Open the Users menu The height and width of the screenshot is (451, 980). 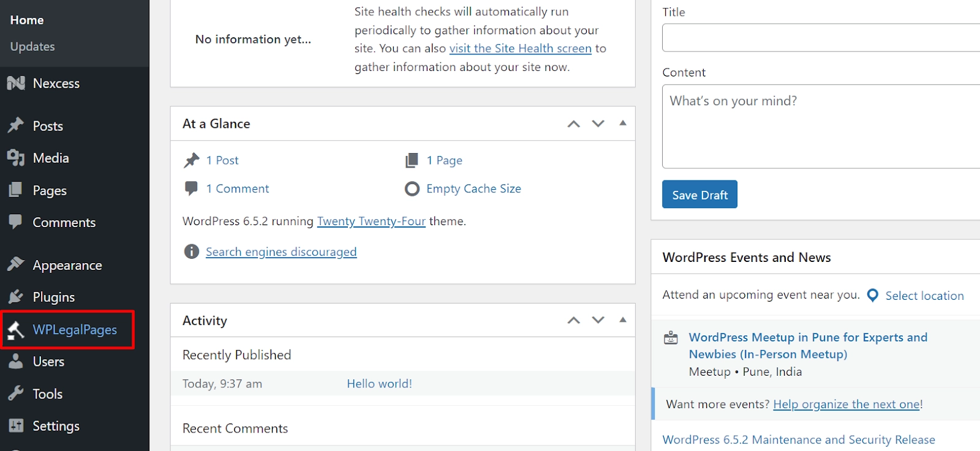pyautogui.click(x=48, y=362)
